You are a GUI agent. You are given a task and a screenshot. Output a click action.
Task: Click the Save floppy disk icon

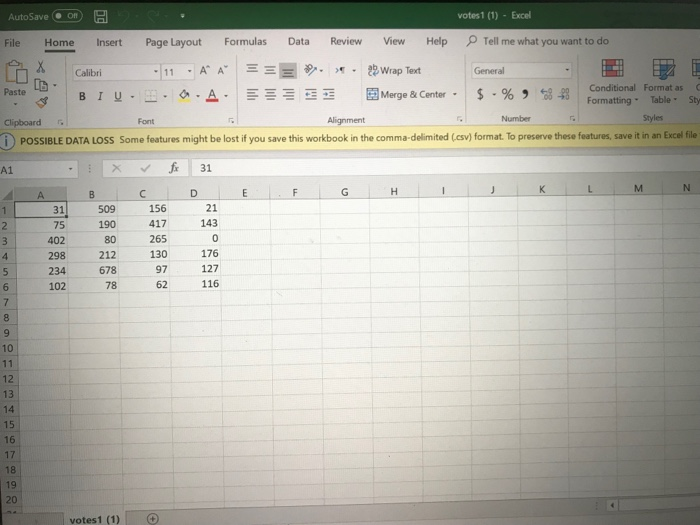tap(100, 17)
